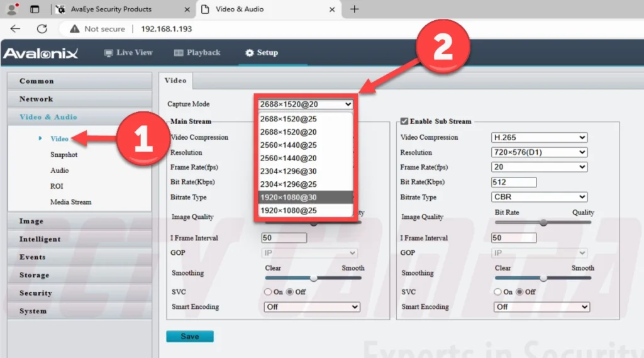The image size is (644, 358).
Task: Click the Not secure warning icon
Action: (75, 29)
